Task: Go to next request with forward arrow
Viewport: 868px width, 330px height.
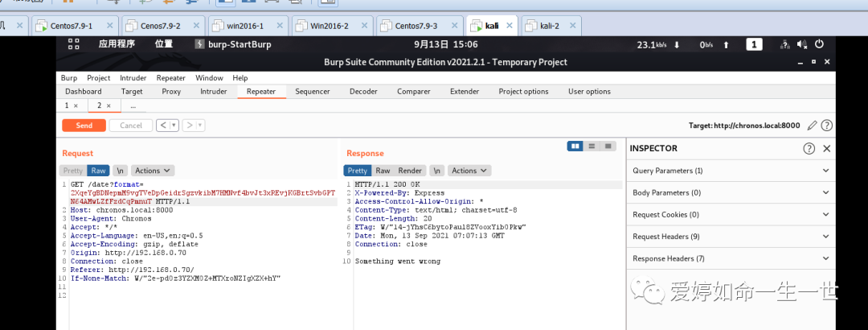Action: point(190,126)
